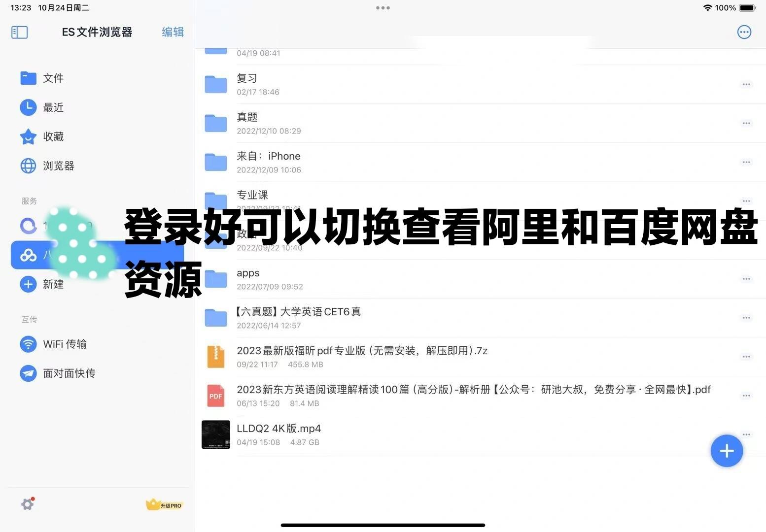766x532 pixels.
Task: Tap the 13:23 clock in status bar
Action: click(21, 8)
